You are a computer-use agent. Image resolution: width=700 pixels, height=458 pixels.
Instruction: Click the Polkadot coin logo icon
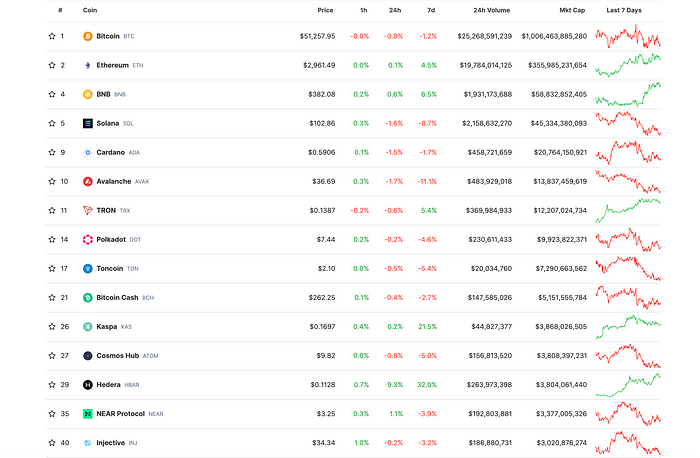[88, 239]
